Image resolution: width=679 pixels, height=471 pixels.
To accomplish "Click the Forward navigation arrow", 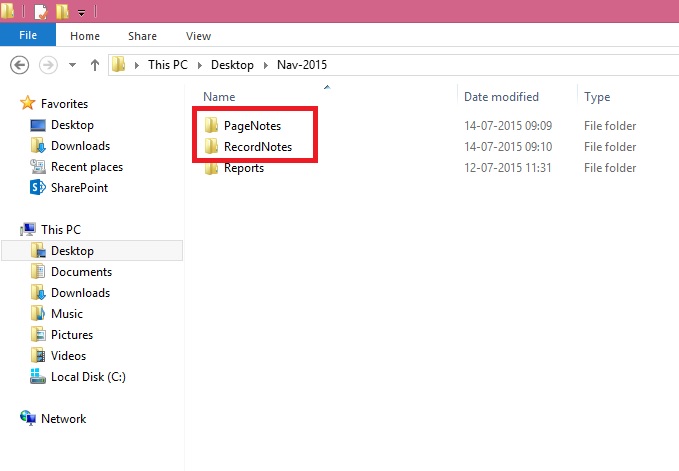I will tap(48, 65).
